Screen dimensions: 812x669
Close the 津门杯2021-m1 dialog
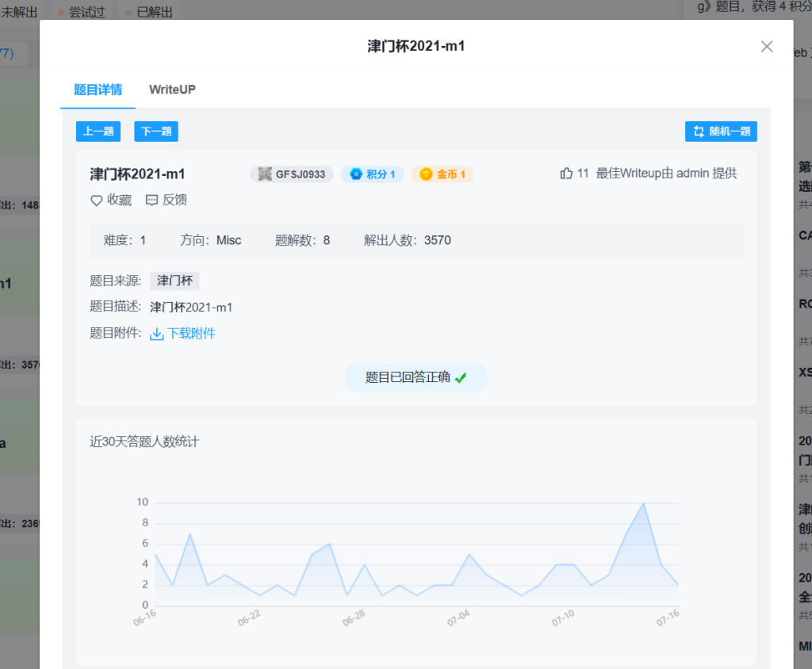point(766,46)
